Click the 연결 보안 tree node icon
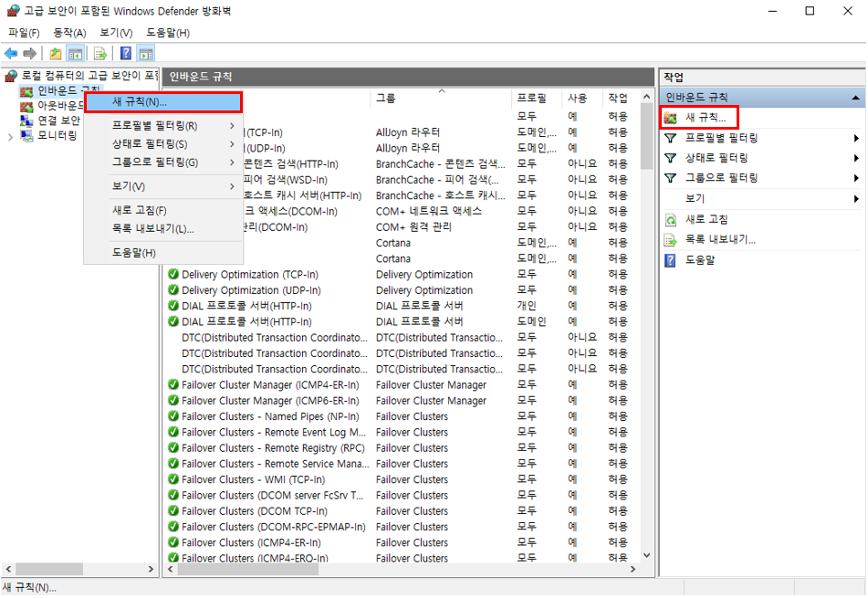The width and height of the screenshot is (868, 598). click(26, 121)
